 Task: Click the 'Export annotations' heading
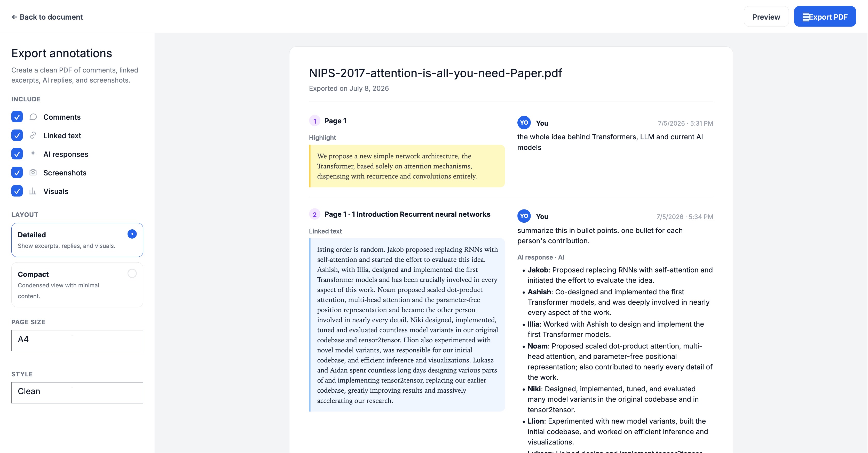(x=62, y=53)
